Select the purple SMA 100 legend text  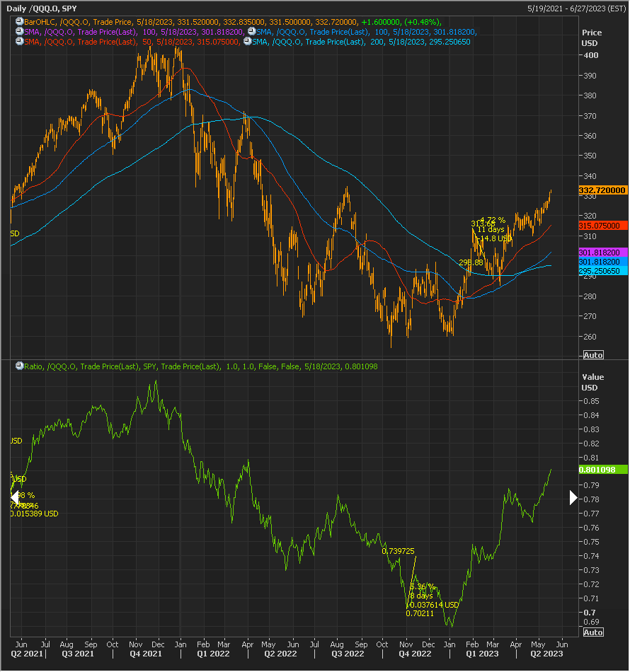pos(134,32)
